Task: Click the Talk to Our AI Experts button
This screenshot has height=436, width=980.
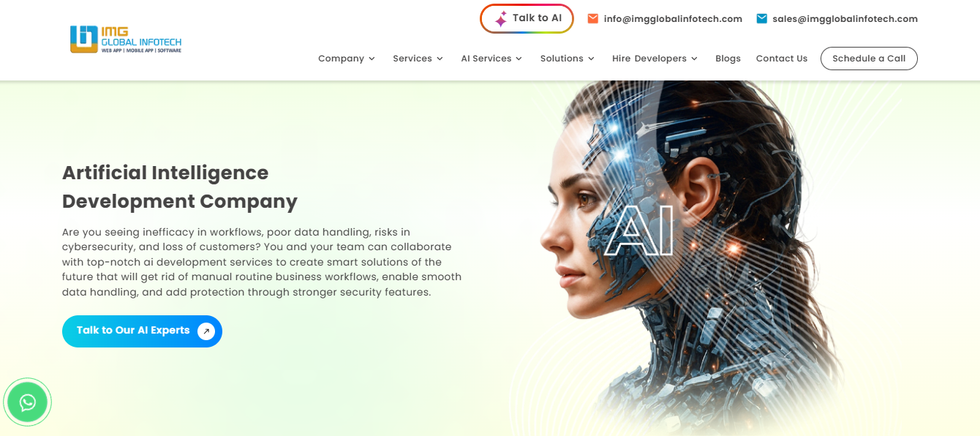Action: tap(142, 331)
